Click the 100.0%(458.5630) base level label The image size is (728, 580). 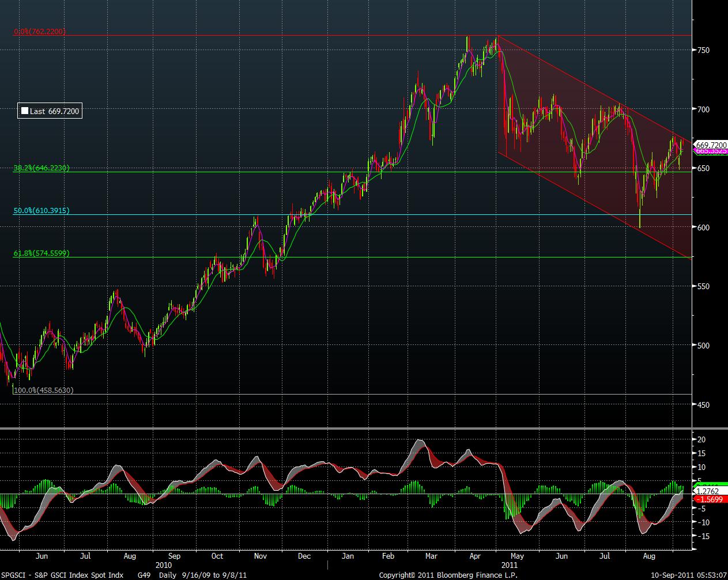coord(43,390)
